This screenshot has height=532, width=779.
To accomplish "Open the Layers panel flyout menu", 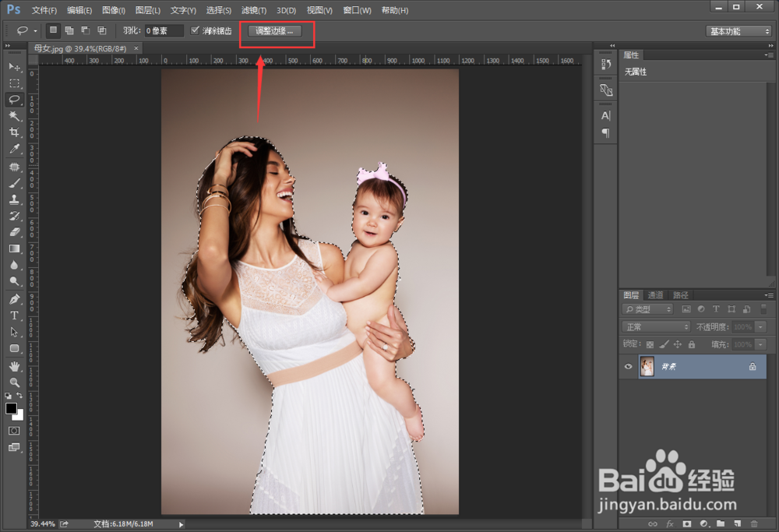I will pyautogui.click(x=769, y=295).
